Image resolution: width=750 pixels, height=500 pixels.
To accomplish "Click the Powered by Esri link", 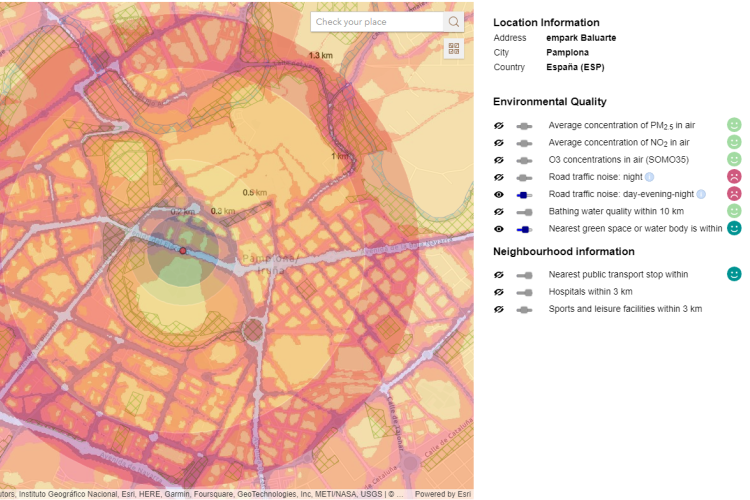I will click(443, 494).
